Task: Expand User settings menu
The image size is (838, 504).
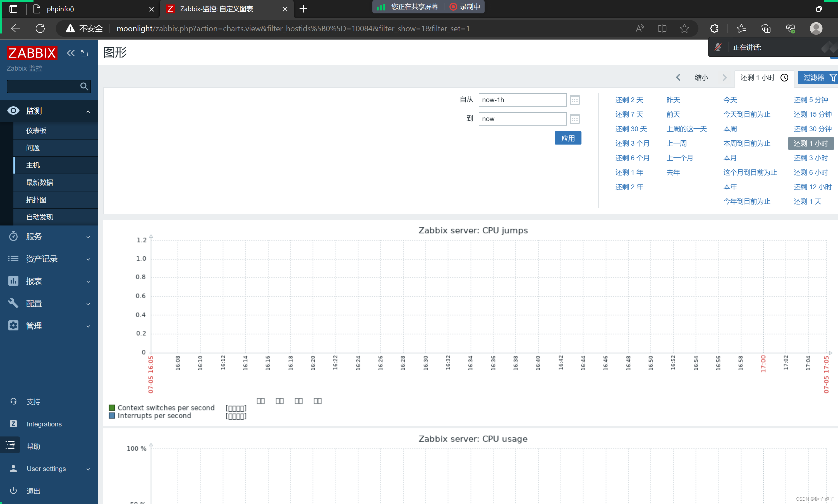Action: tap(49, 469)
